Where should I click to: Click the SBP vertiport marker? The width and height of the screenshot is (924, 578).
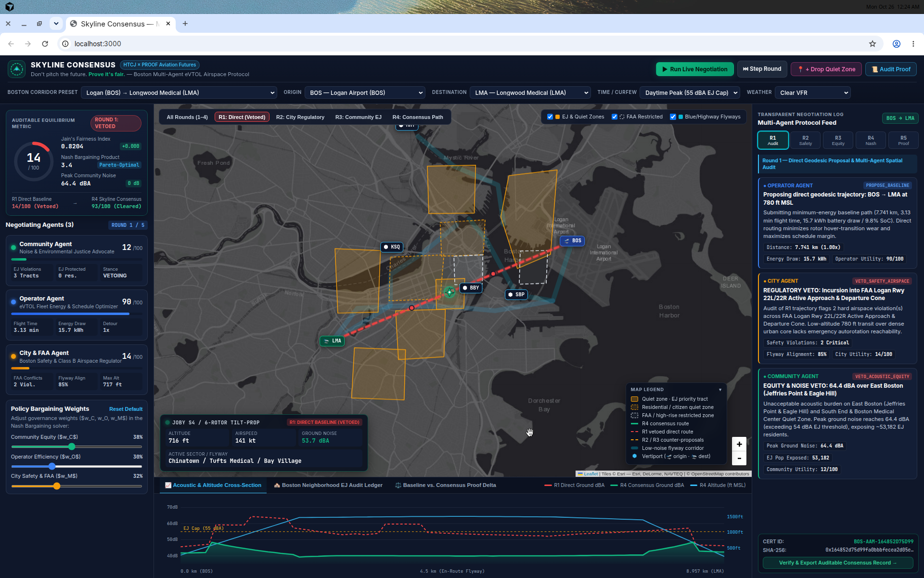point(516,295)
